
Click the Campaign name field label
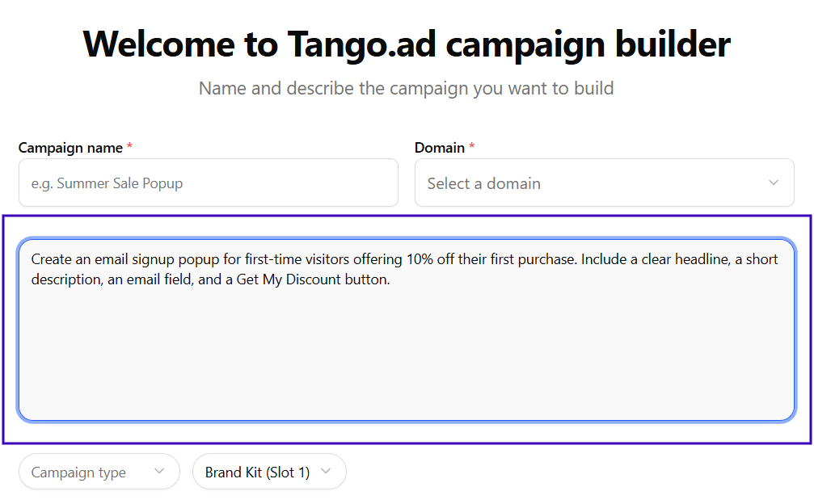coord(70,148)
